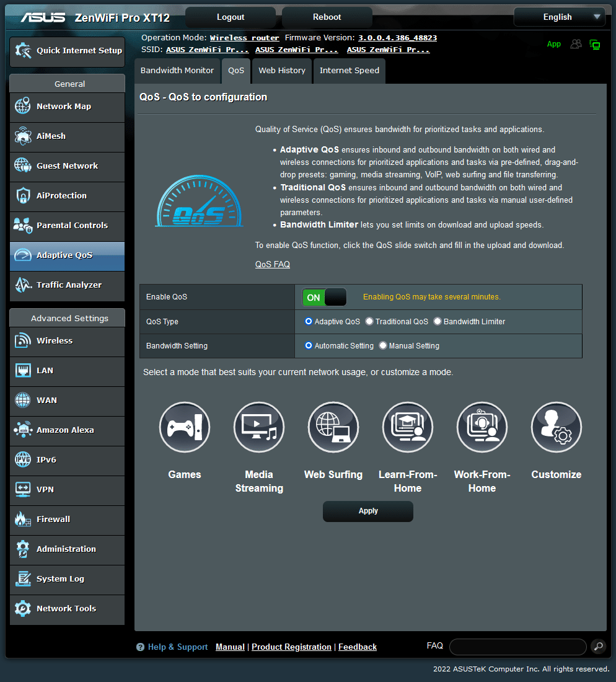Switch to the Bandwidth Monitor tab
The width and height of the screenshot is (616, 682).
pos(177,71)
